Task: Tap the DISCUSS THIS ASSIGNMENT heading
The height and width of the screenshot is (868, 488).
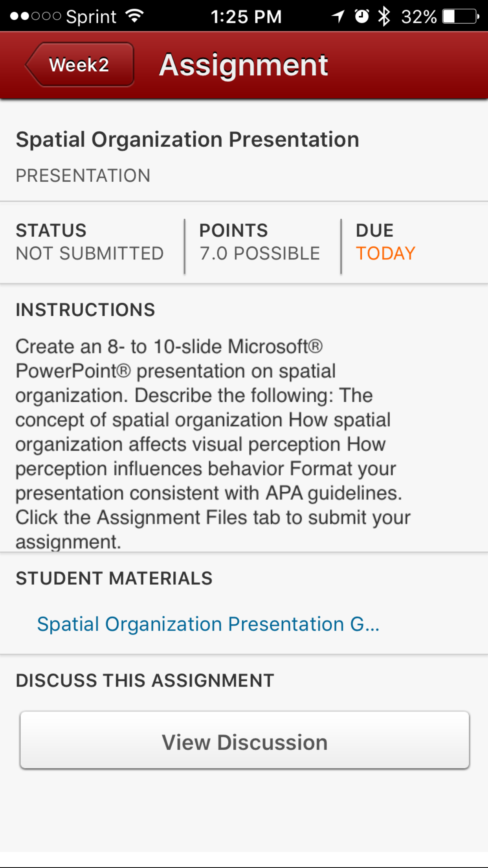Action: [145, 680]
